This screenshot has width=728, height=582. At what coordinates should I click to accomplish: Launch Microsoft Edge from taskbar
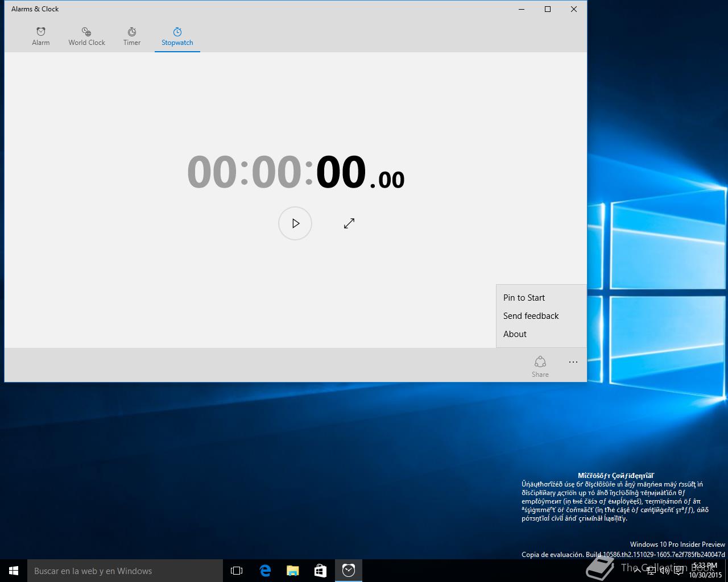[265, 571]
